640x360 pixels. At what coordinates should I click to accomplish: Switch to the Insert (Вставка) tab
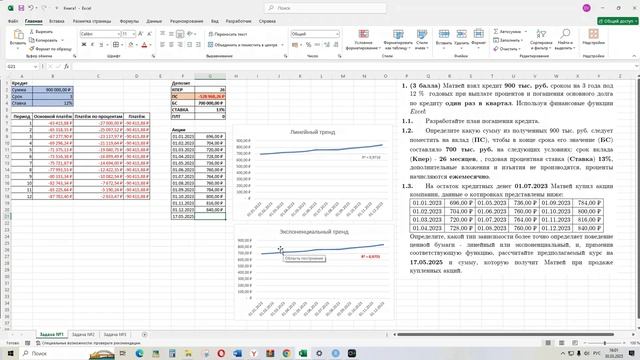tap(57, 21)
